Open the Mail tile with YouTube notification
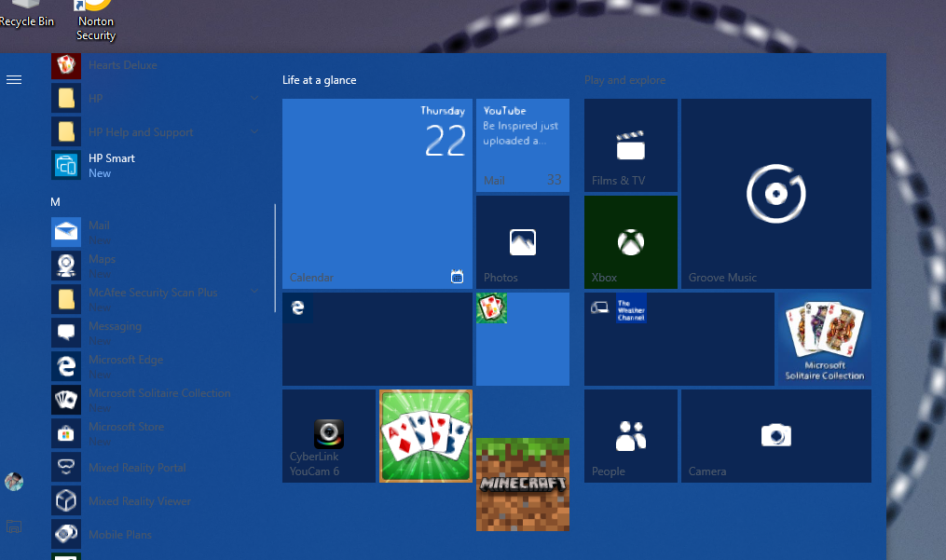The width and height of the screenshot is (946, 560). pos(523,145)
